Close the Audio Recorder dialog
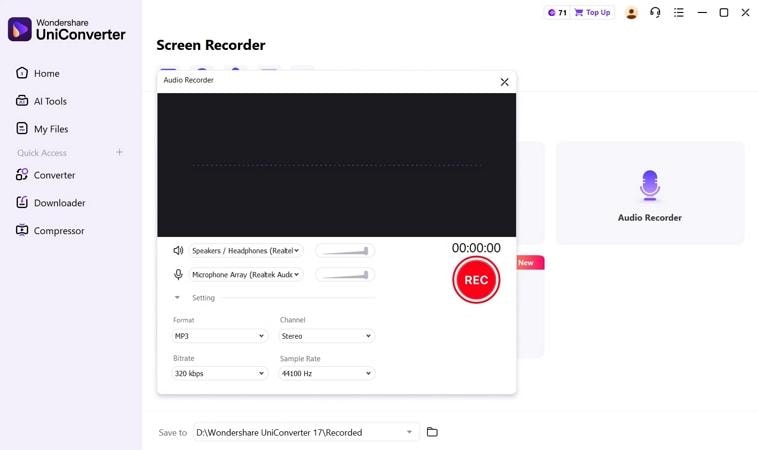Screen dimensions: 758x450 click(504, 82)
